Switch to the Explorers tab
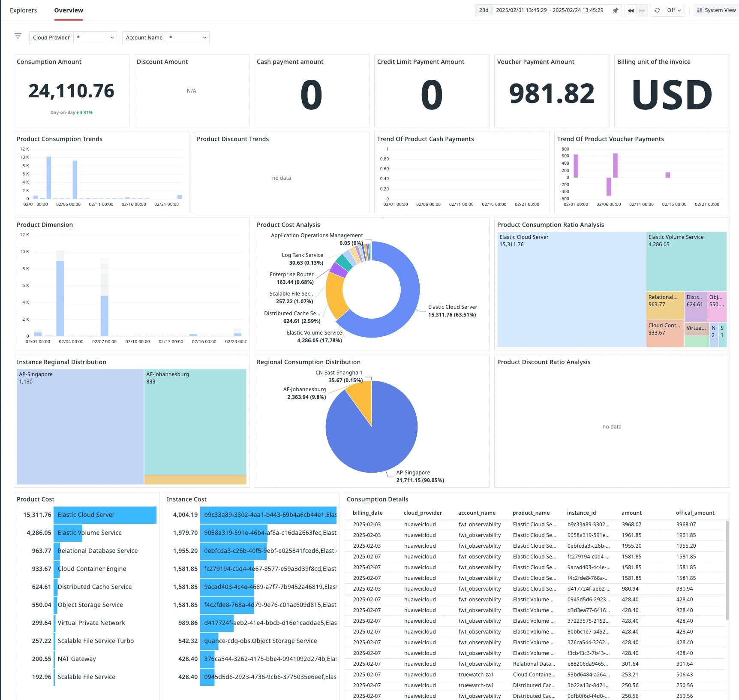Viewport: 739px width, 700px height. click(24, 10)
